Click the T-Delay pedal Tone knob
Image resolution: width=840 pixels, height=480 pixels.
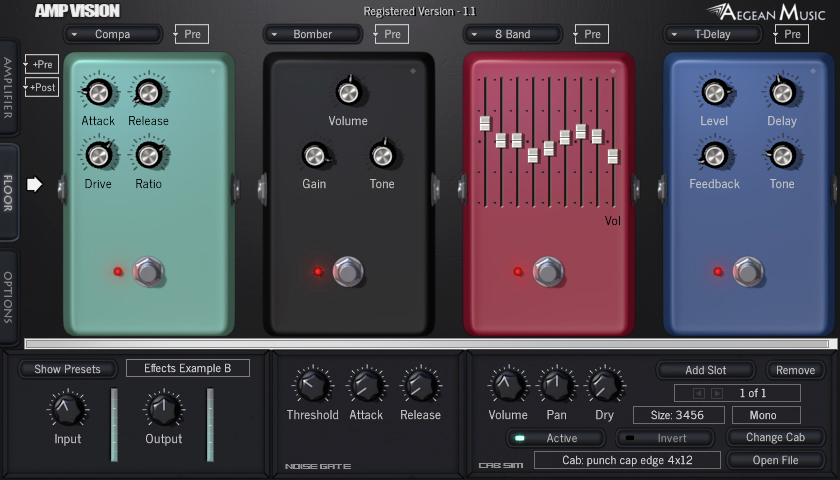click(x=782, y=156)
